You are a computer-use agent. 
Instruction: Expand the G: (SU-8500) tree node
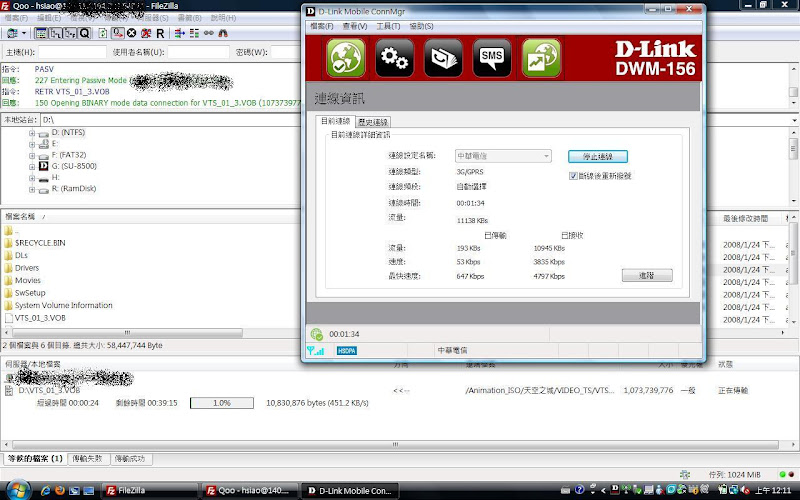pyautogui.click(x=32, y=166)
